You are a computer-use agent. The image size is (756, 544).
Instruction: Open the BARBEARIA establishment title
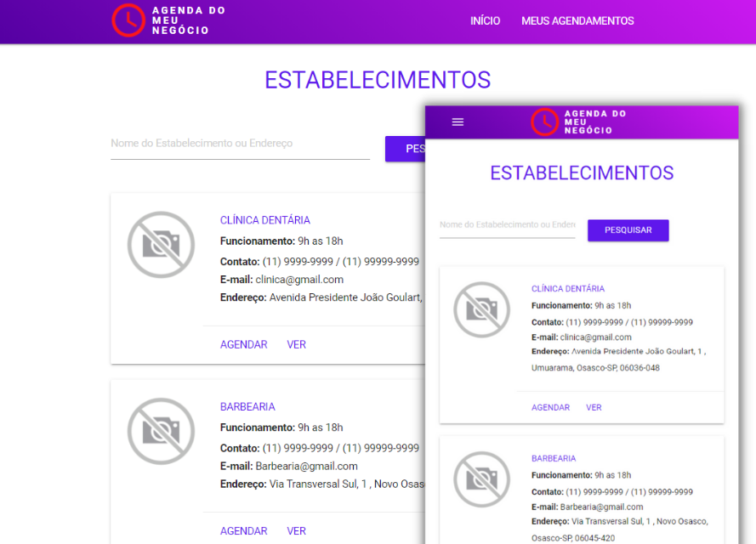[247, 406]
